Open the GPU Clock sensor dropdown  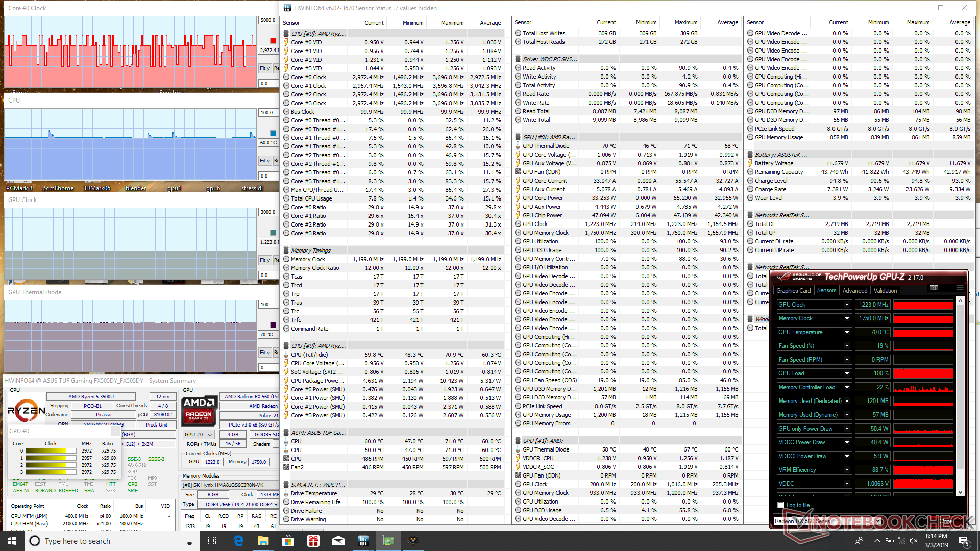(x=847, y=305)
